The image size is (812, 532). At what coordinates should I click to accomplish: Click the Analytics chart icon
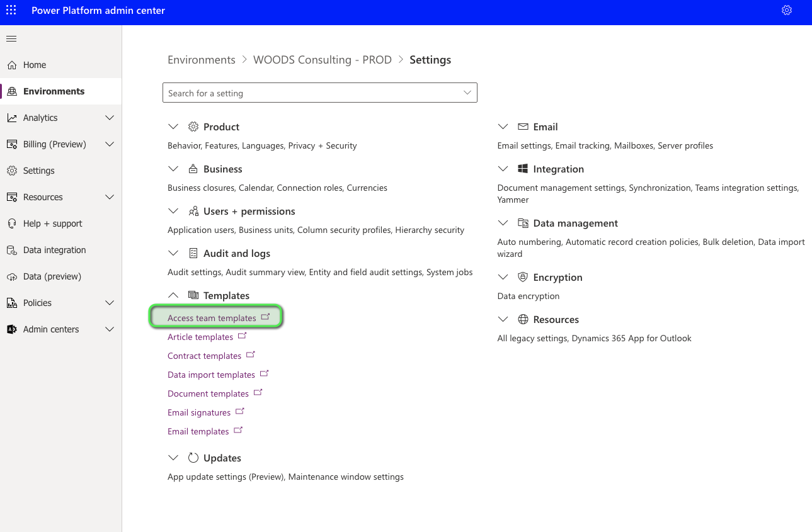click(11, 118)
